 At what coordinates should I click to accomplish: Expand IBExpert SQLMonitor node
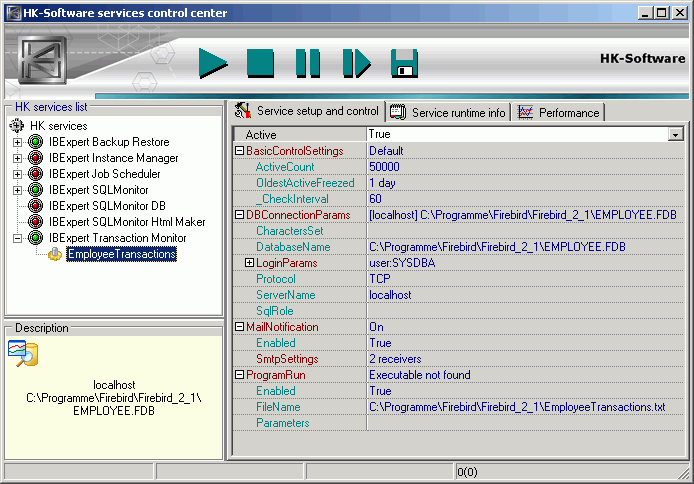click(17, 190)
